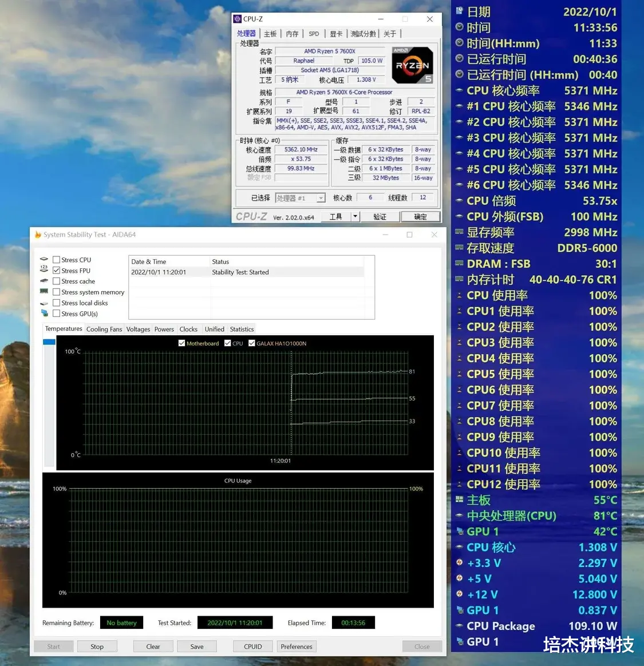Switch to the SPD tab in CPU-Z
Viewport: 644px width, 666px height.
tap(314, 33)
